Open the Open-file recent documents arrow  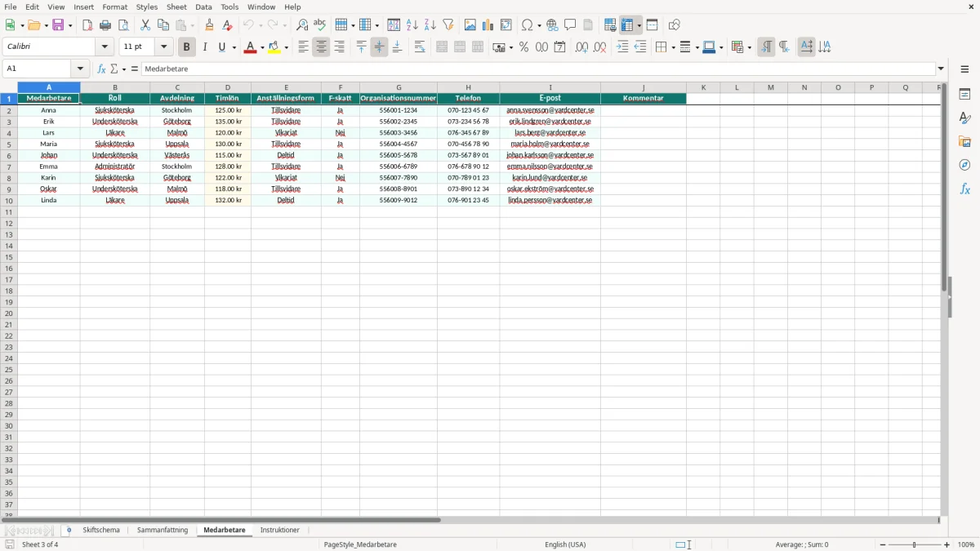coord(46,25)
